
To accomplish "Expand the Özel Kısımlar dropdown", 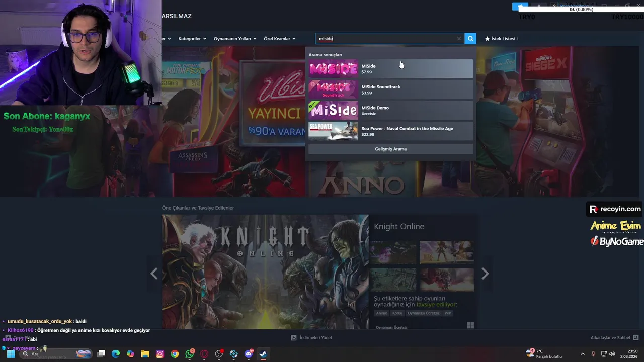I will [280, 39].
